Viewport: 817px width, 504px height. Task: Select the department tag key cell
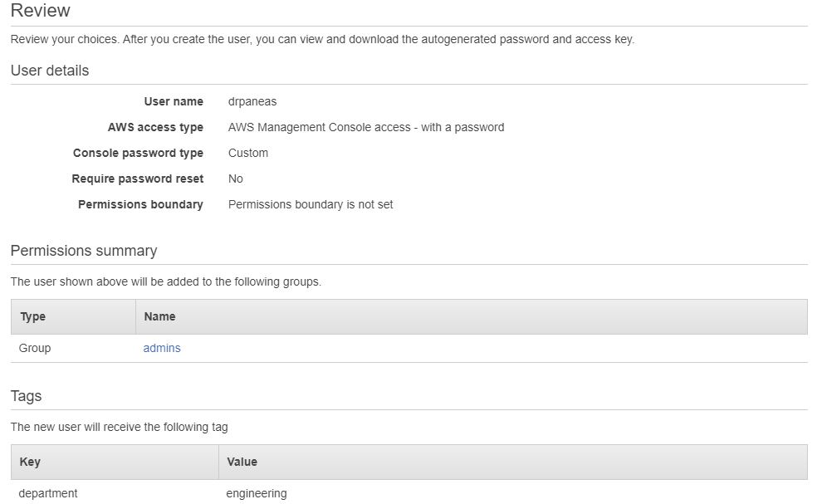coord(48,493)
